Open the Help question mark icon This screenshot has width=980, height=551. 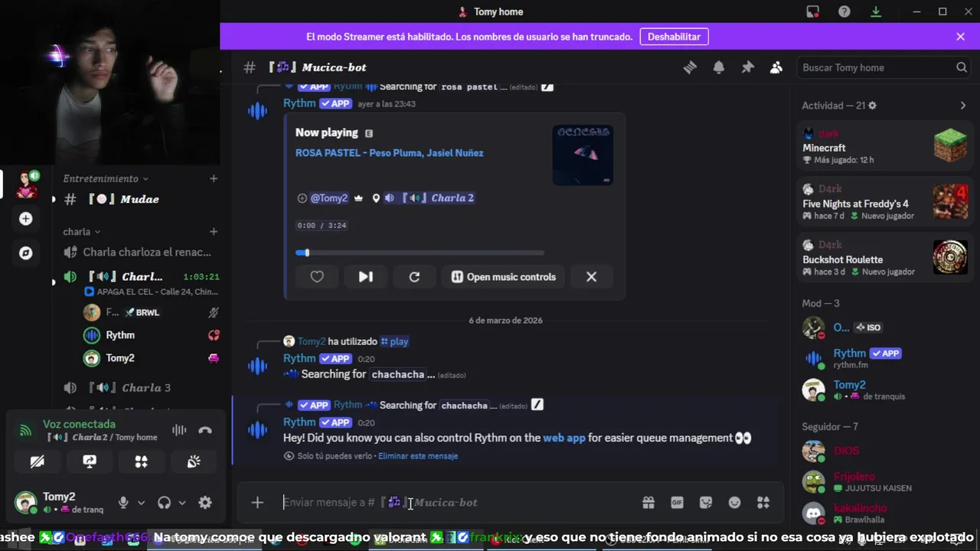coord(844,11)
